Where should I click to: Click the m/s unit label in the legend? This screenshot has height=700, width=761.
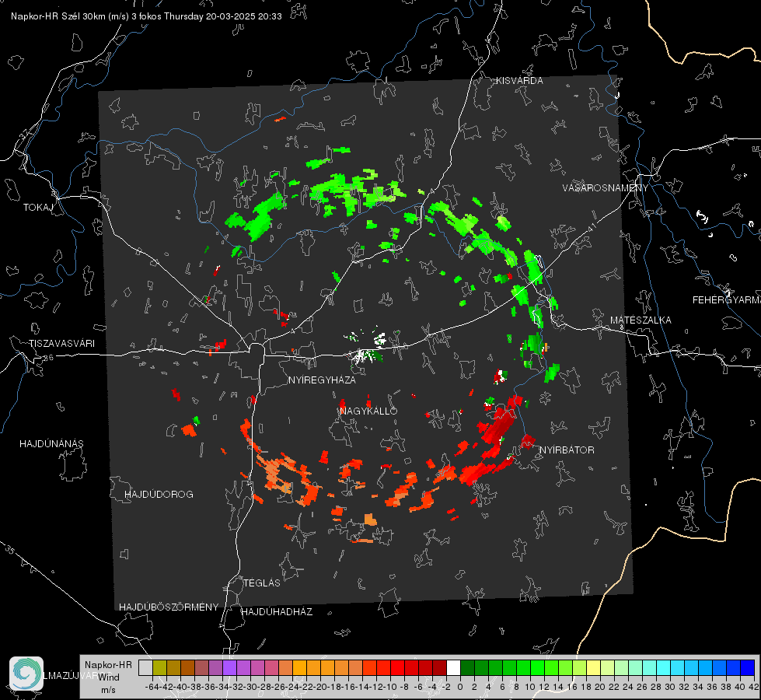click(108, 690)
